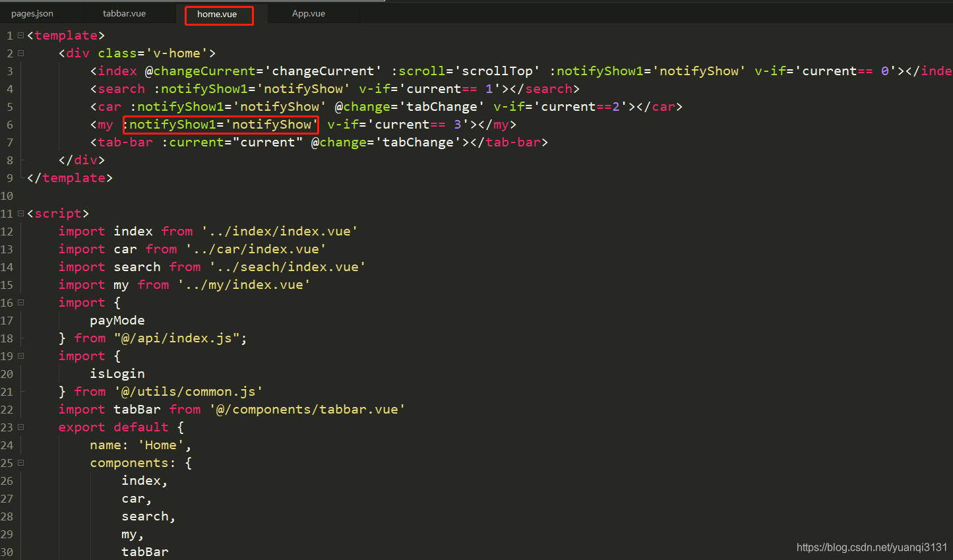This screenshot has height=560, width=953.
Task: Click the 'export default' keyword
Action: click(113, 427)
